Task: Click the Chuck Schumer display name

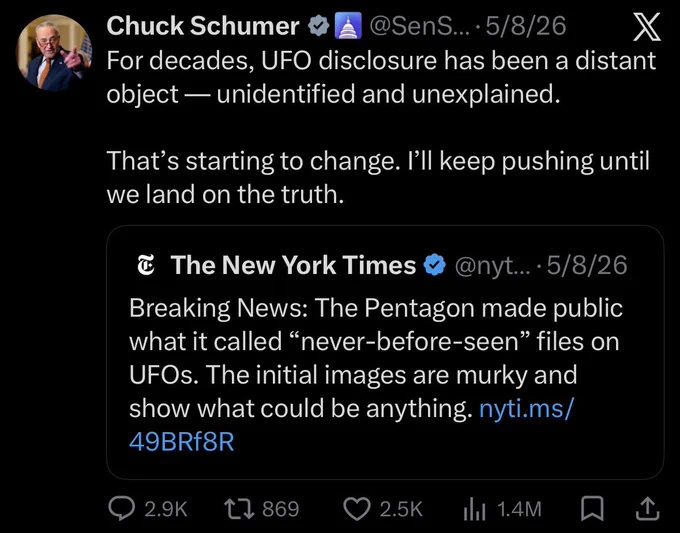Action: coord(203,26)
